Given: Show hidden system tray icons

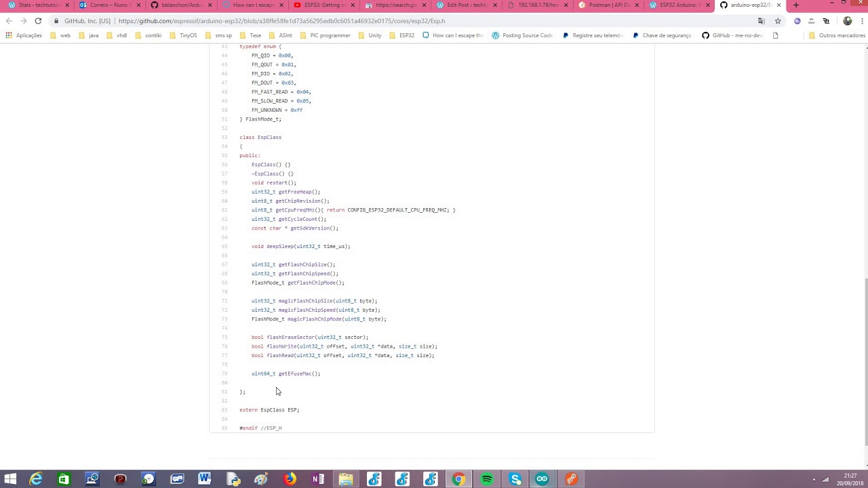Looking at the screenshot, I should pos(814,479).
